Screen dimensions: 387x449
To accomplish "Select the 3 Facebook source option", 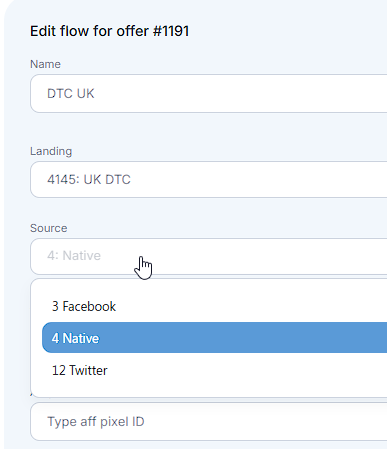I will (215, 306).
